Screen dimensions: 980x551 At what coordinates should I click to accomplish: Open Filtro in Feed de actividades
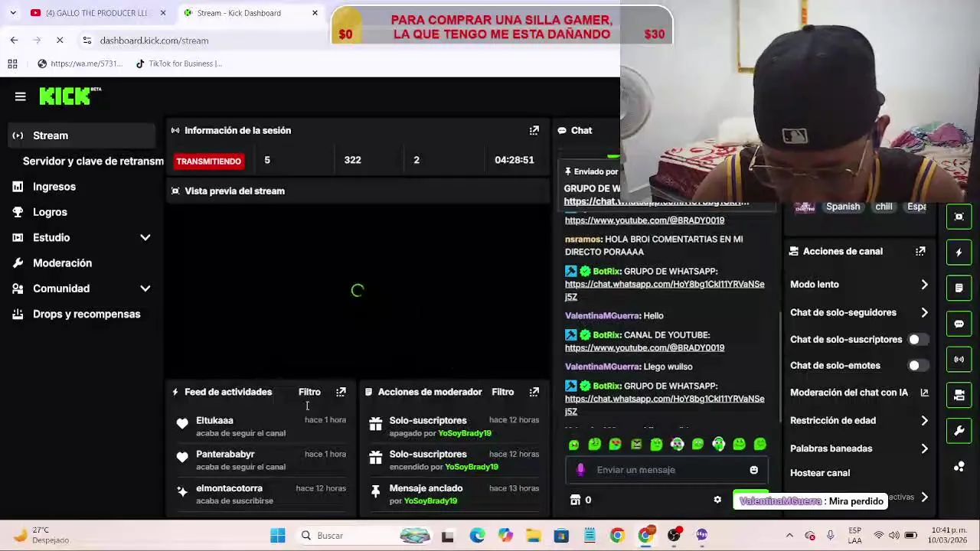309,392
